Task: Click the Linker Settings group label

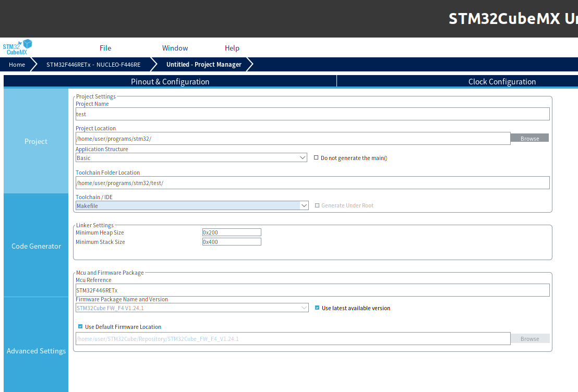Action: pos(95,225)
